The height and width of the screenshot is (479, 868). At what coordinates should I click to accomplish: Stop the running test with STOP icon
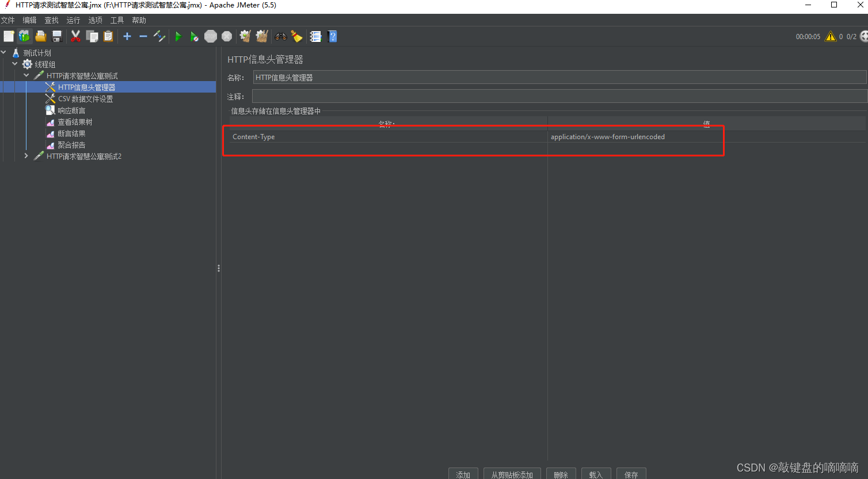[x=211, y=36]
